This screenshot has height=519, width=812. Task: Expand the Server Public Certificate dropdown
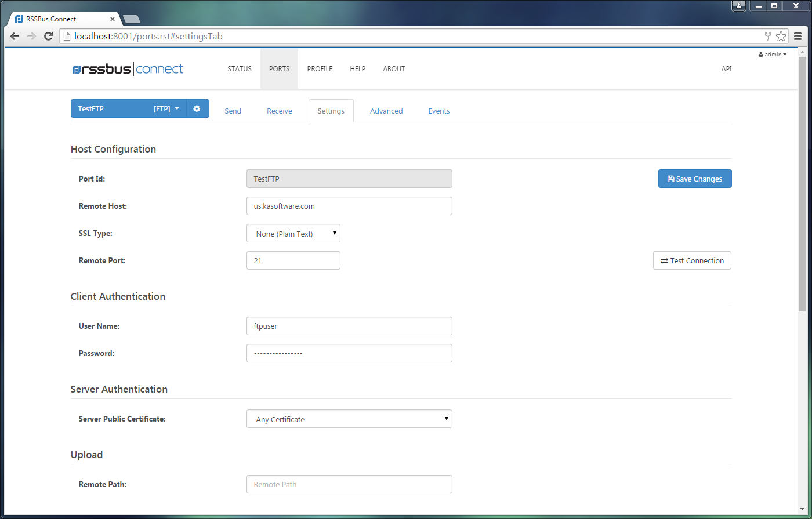tap(349, 419)
